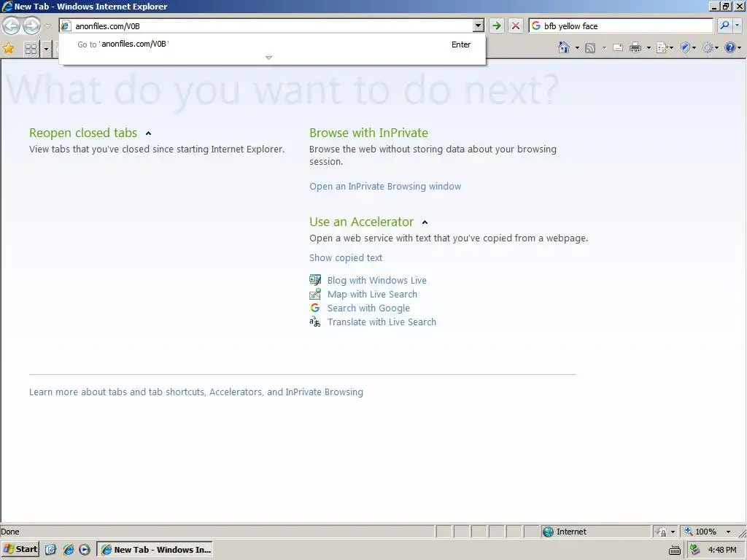This screenshot has height=560, width=747.
Task: Open the tab list dropdown arrow
Action: coord(46,49)
